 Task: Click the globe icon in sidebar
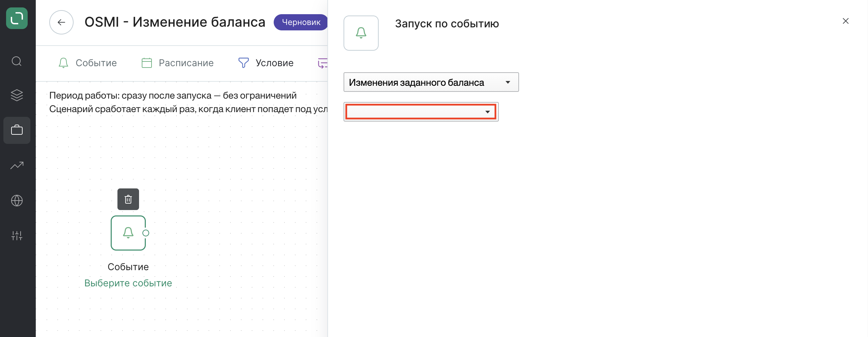click(x=17, y=201)
